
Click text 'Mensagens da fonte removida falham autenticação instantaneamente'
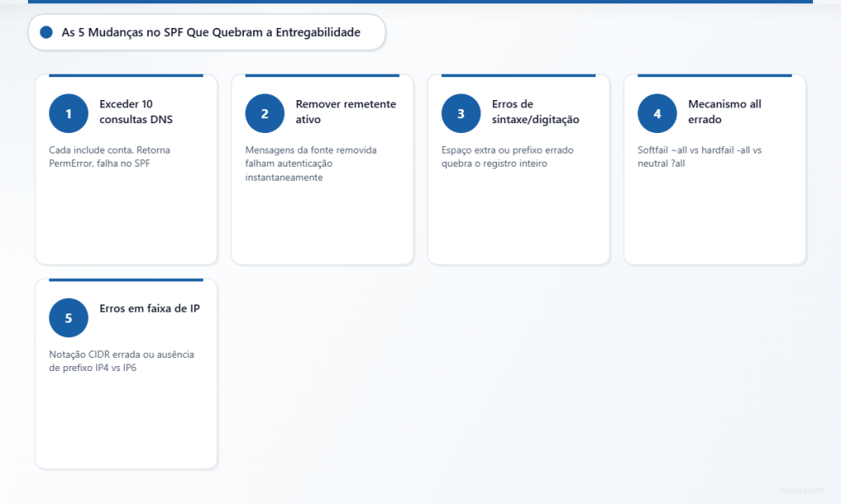click(x=311, y=163)
